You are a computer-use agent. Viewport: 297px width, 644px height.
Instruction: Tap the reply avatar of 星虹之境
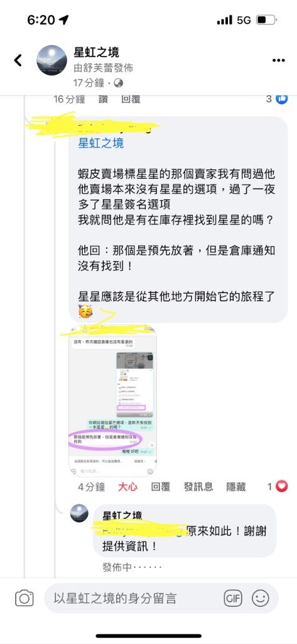79,513
